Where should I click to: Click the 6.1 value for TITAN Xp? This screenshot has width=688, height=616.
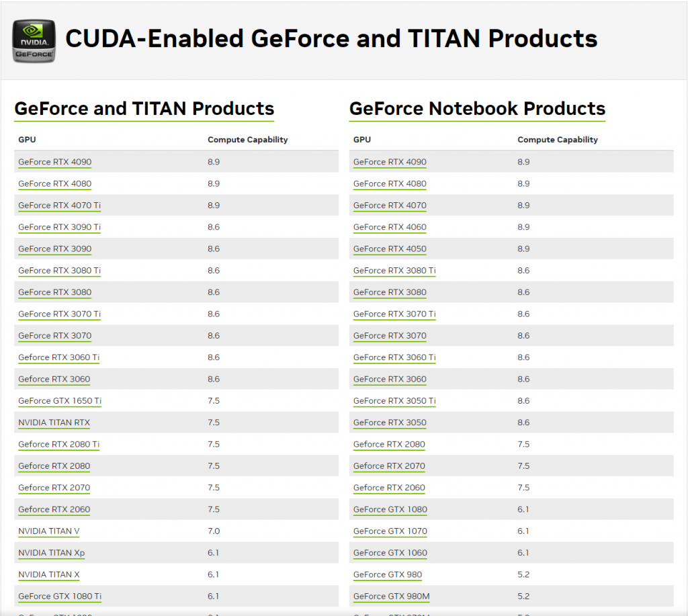pyautogui.click(x=213, y=553)
